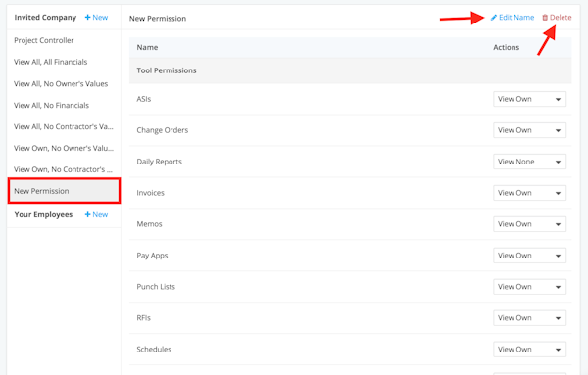The width and height of the screenshot is (588, 375).
Task: Click the trash icon beside Delete
Action: tap(545, 18)
